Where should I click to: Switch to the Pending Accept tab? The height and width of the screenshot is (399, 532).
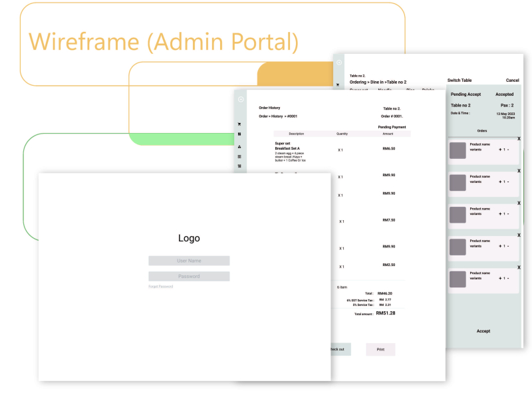pos(465,94)
